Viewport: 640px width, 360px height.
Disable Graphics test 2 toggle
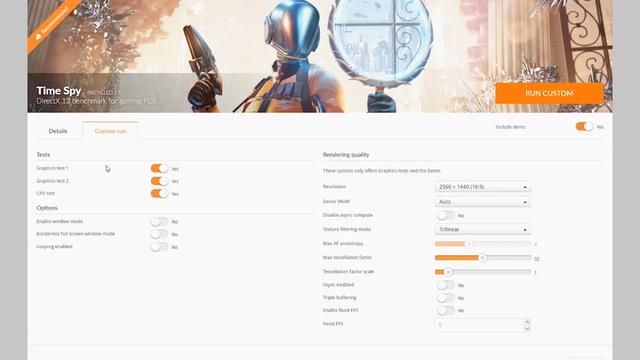pos(159,181)
